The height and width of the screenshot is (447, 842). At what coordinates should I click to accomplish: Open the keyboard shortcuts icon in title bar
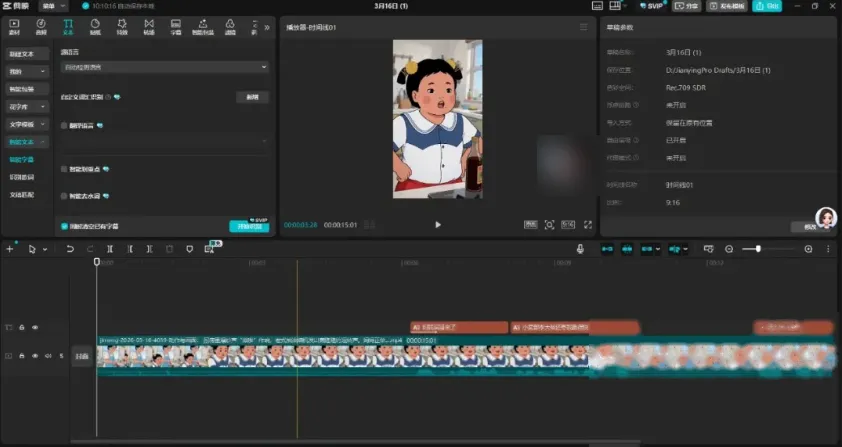597,6
